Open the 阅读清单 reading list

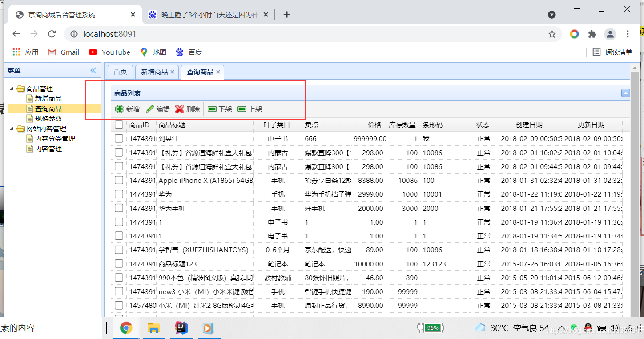(x=612, y=52)
